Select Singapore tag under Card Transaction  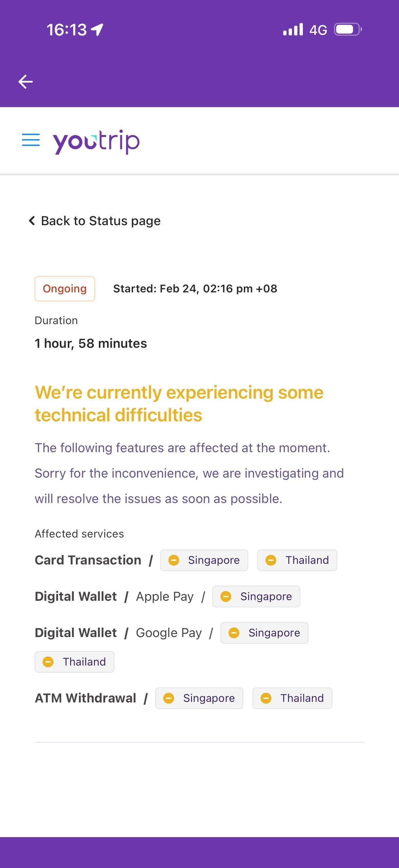[x=204, y=560]
